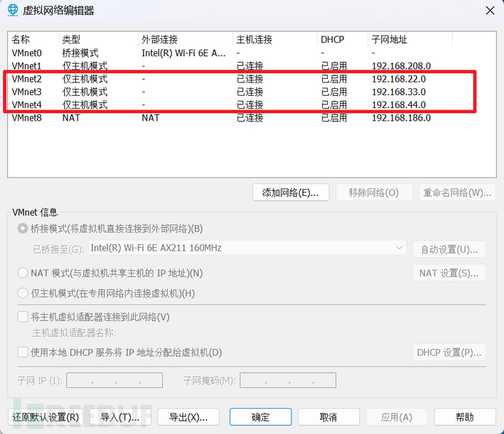
Task: Select the 仅主机模式 radio button
Action: (x=23, y=293)
